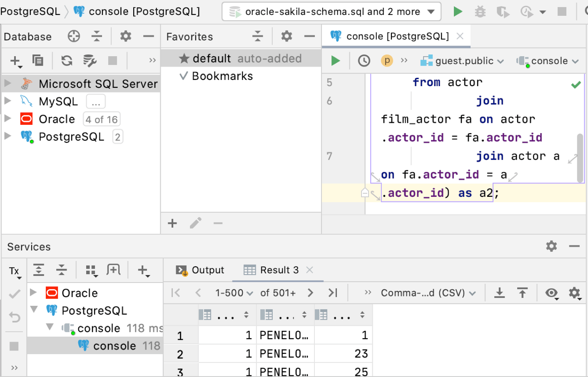Click the duplicate data source icon
The height and width of the screenshot is (377, 588).
tap(38, 61)
